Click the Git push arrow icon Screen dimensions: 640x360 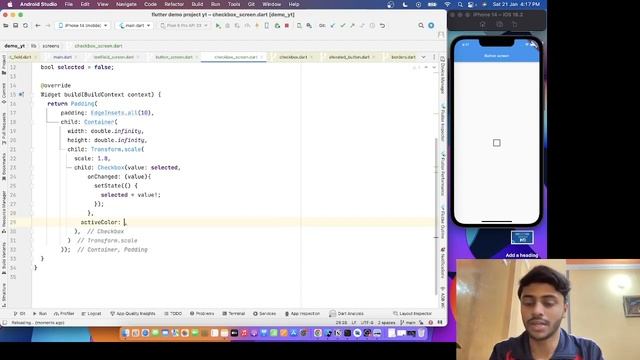[352, 26]
